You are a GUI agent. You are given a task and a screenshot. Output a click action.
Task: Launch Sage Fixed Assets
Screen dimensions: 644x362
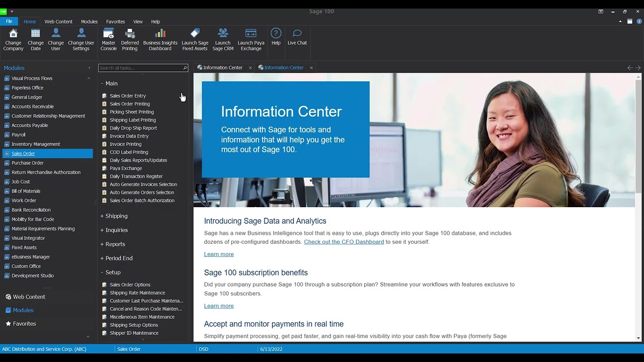tap(195, 34)
